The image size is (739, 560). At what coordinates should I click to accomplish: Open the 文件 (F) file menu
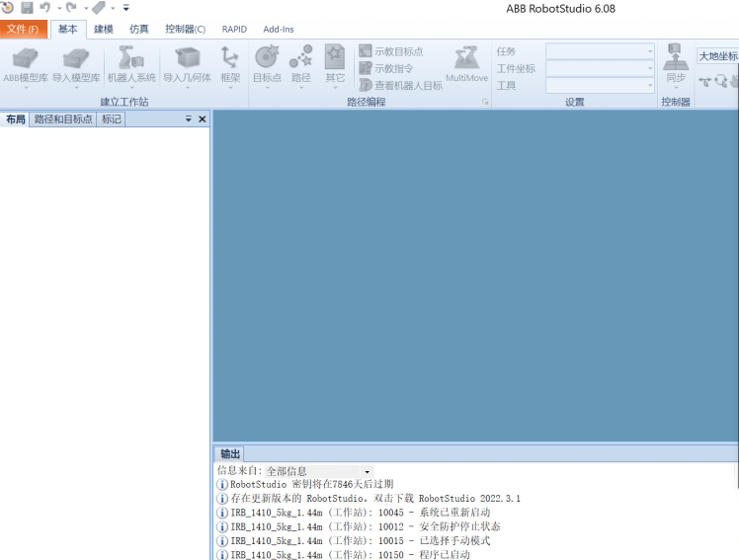23,30
